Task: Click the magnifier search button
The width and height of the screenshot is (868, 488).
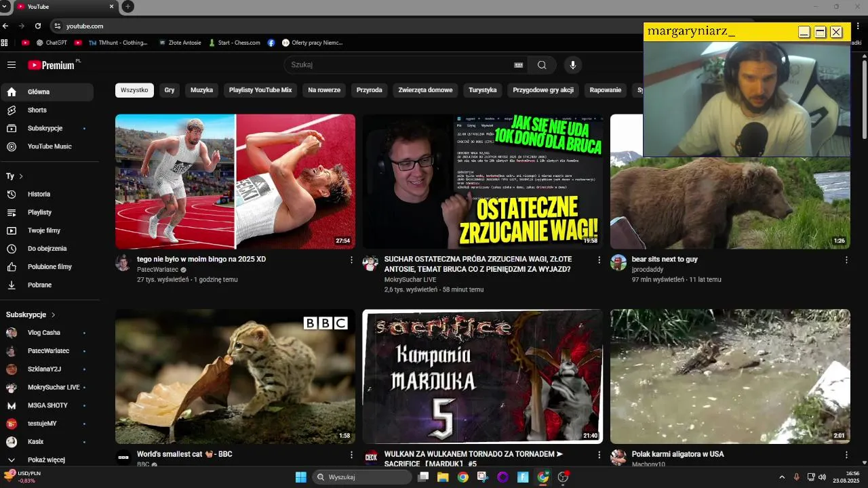Action: [542, 65]
